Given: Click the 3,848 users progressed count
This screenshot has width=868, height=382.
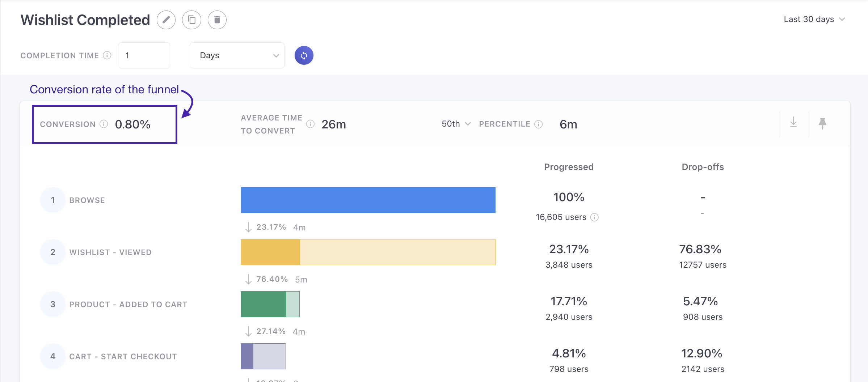Looking at the screenshot, I should pyautogui.click(x=569, y=265).
